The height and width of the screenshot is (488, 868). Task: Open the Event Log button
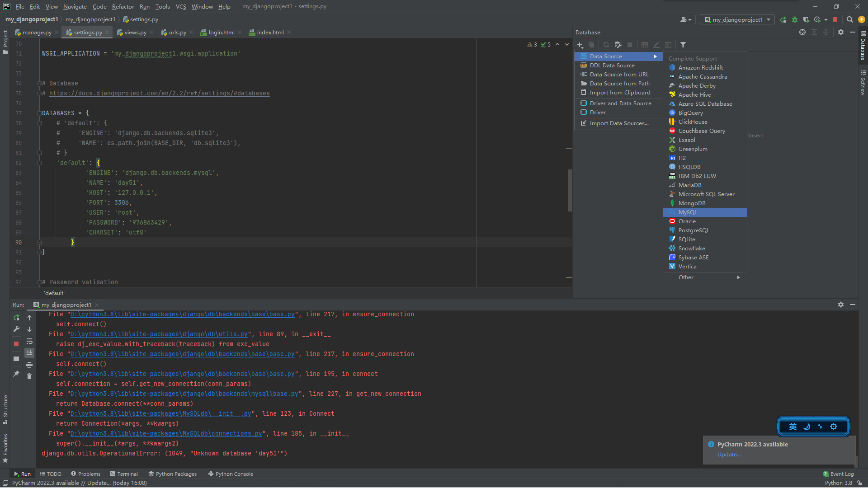pyautogui.click(x=838, y=474)
